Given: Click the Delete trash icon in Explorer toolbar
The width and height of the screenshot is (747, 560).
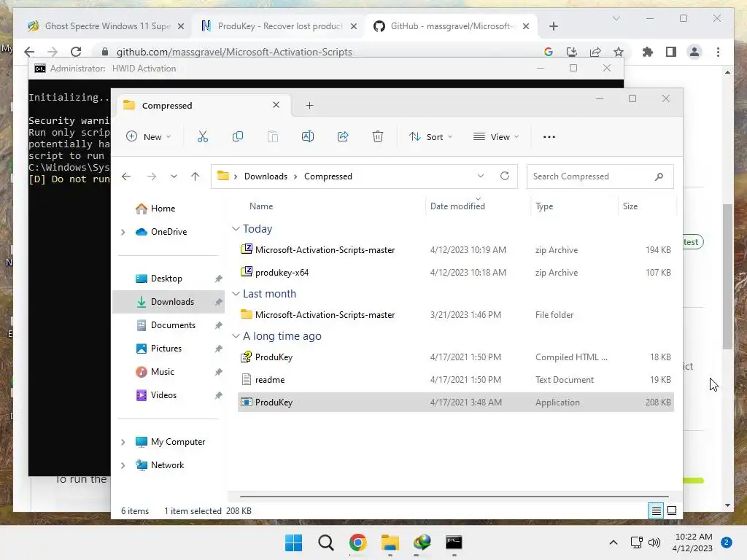Looking at the screenshot, I should [377, 136].
